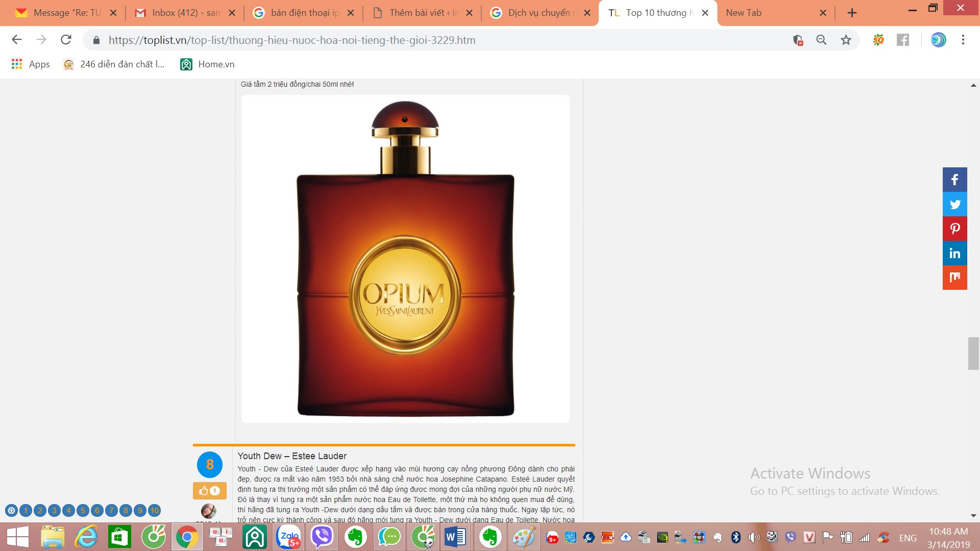Click the Opium perfume bottle image
This screenshot has height=551, width=980.
[405, 259]
